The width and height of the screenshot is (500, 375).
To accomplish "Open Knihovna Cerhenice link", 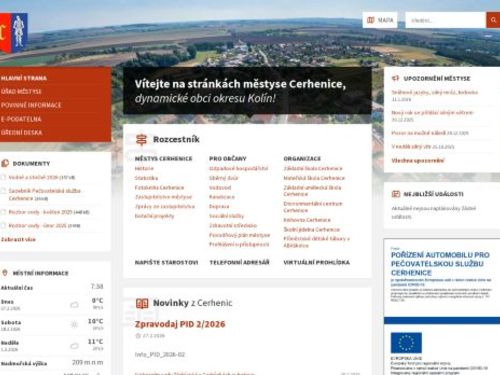I will tap(307, 220).
